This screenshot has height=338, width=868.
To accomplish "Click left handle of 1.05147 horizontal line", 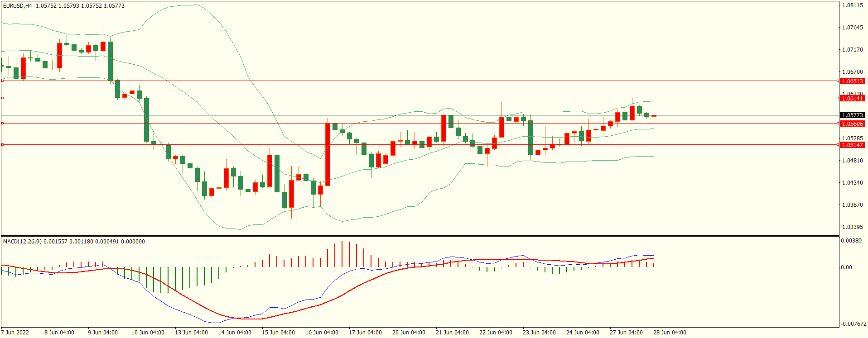I will point(2,144).
